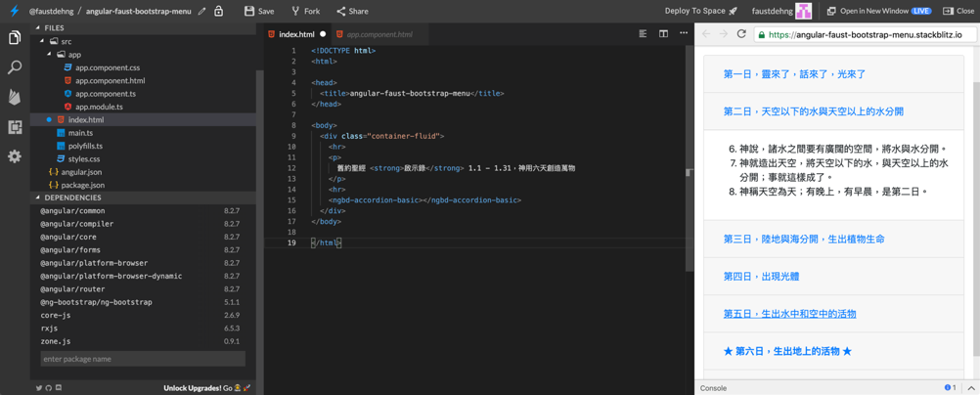The width and height of the screenshot is (980, 395).
Task: Click the preview reload icon
Action: coord(742,34)
